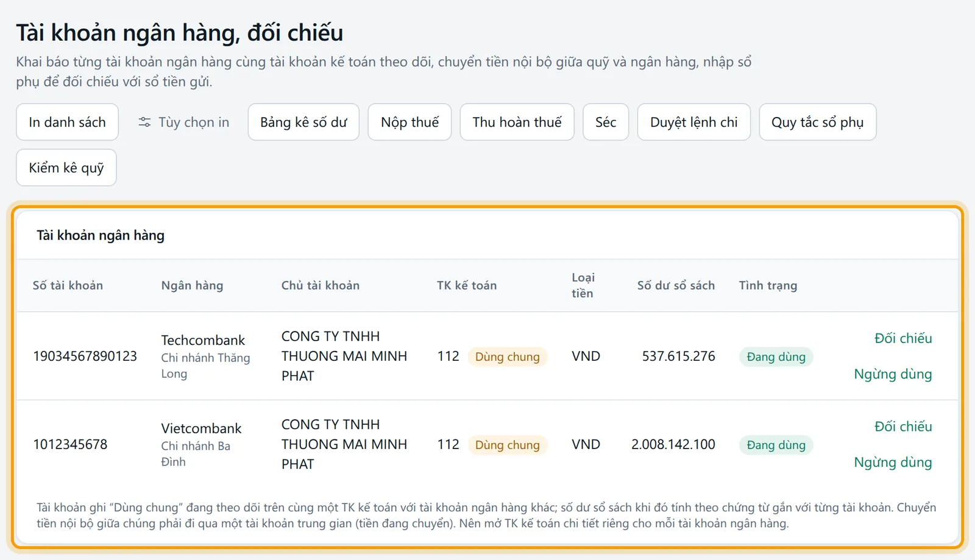975x560 pixels.
Task: Open Tùy chọn in print options
Action: pos(183,122)
